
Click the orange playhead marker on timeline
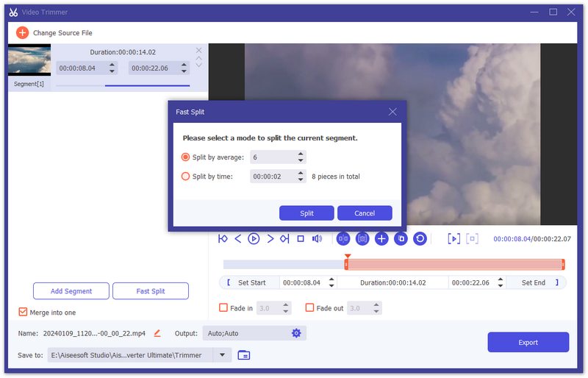point(347,257)
